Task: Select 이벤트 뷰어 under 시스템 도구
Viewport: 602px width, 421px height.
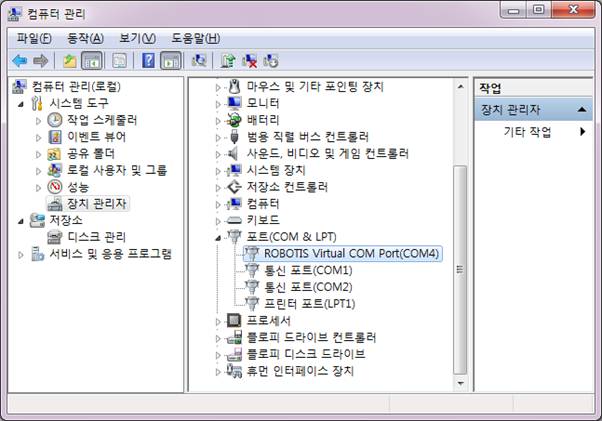Action: click(96, 136)
